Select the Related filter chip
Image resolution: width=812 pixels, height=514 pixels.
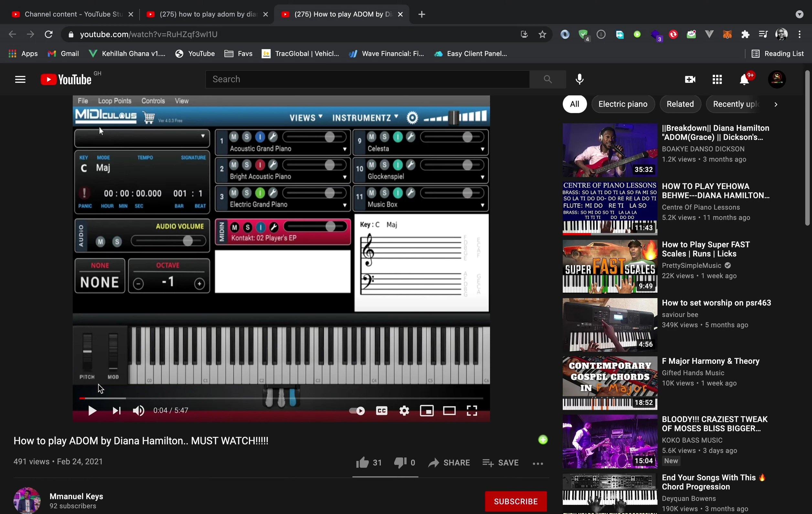pyautogui.click(x=680, y=104)
